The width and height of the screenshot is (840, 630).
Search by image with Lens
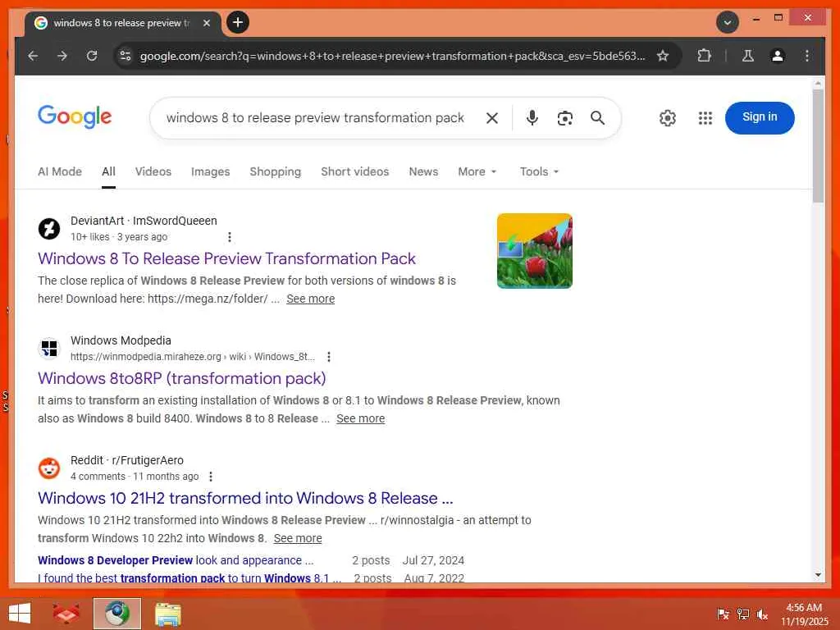(564, 118)
